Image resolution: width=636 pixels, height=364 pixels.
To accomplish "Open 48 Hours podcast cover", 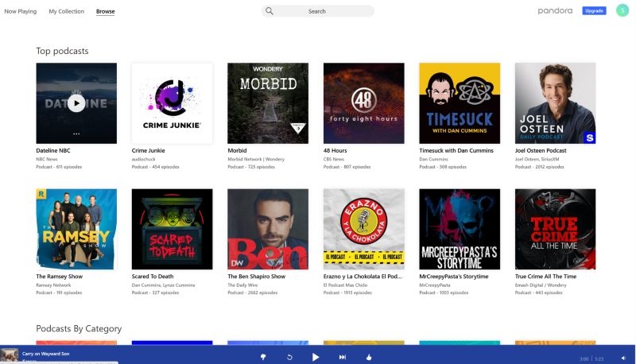I will click(364, 103).
